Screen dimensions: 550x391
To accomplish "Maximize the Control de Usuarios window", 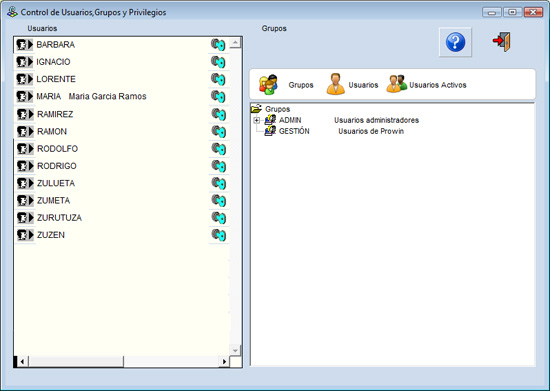I will [512, 12].
